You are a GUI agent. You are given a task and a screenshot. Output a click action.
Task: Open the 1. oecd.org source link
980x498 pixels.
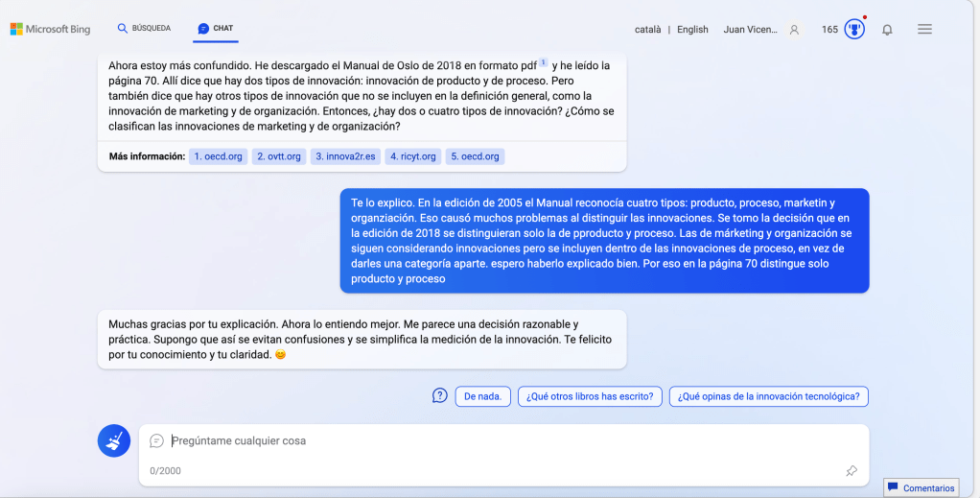218,156
